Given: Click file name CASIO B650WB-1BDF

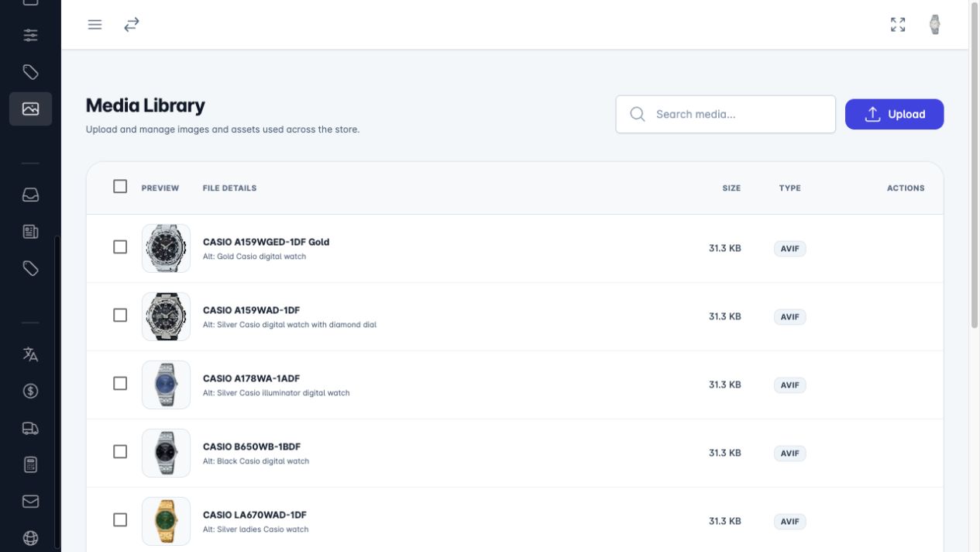Looking at the screenshot, I should pyautogui.click(x=252, y=447).
